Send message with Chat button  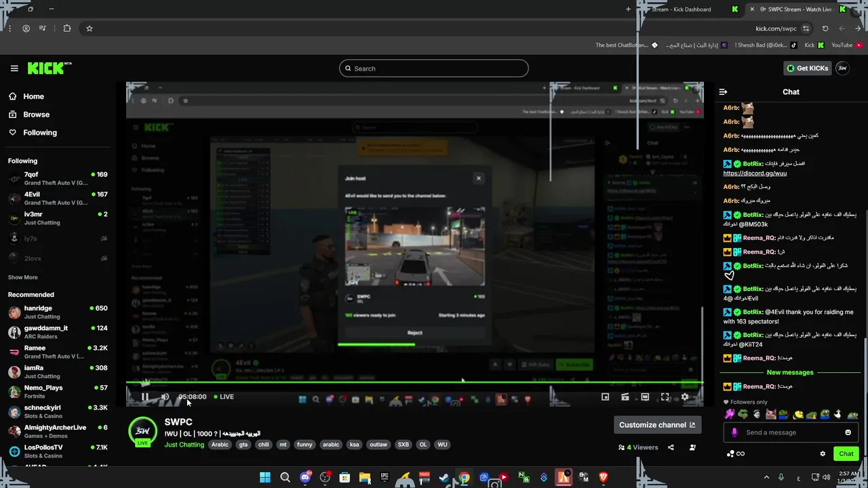[x=846, y=454]
